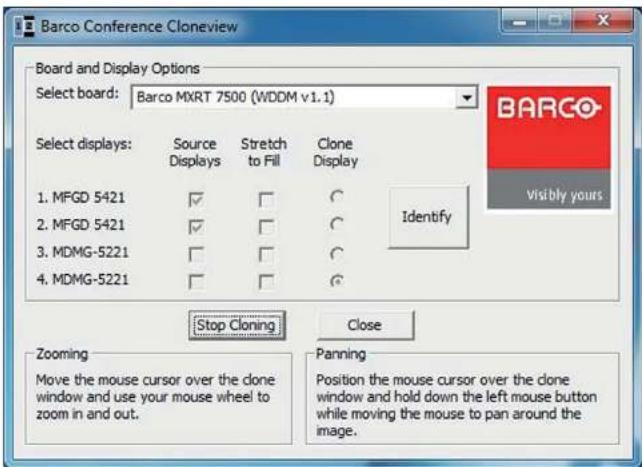Enable Stretch to Fill for 2. MFGD 5421
The width and height of the screenshot is (642, 467).
click(266, 227)
